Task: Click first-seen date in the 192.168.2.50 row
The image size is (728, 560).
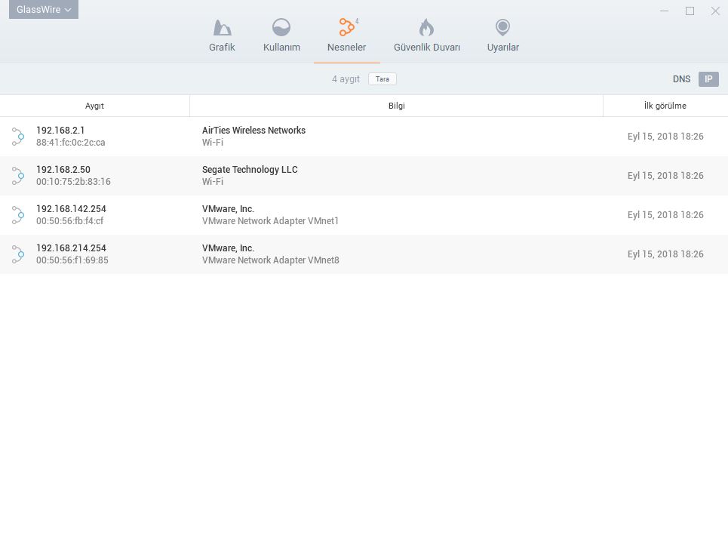Action: [x=665, y=176]
